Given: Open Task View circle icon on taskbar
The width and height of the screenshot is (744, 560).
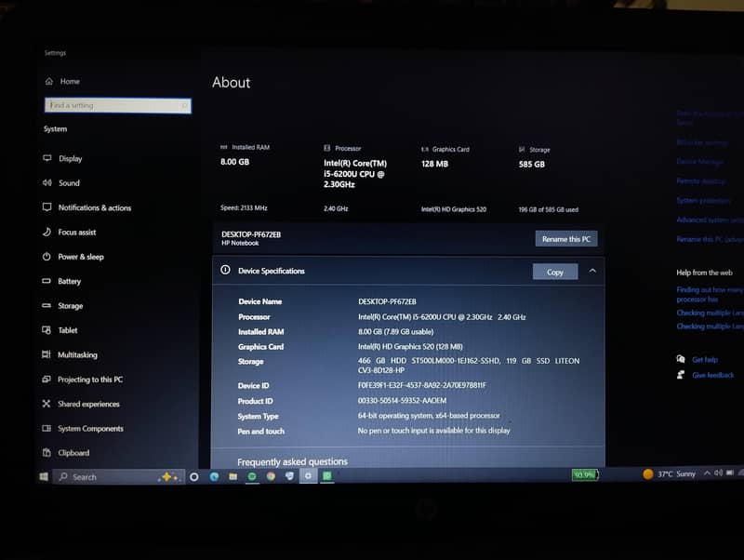Looking at the screenshot, I should coord(194,477).
